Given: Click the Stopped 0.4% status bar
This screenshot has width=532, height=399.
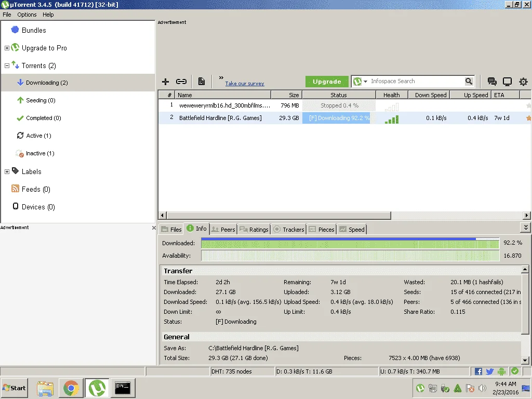Looking at the screenshot, I should click(339, 105).
